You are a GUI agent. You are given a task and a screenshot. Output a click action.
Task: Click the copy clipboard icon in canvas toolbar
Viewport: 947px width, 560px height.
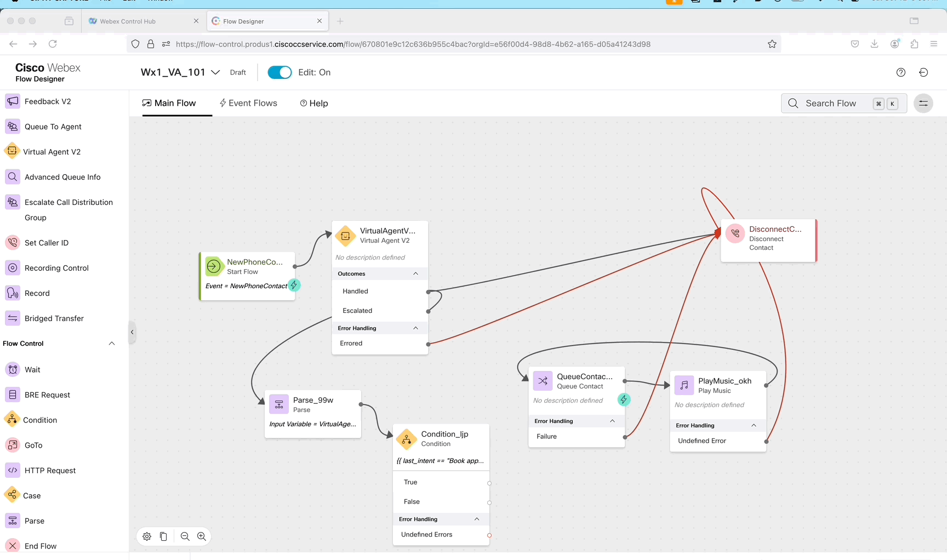tap(163, 536)
